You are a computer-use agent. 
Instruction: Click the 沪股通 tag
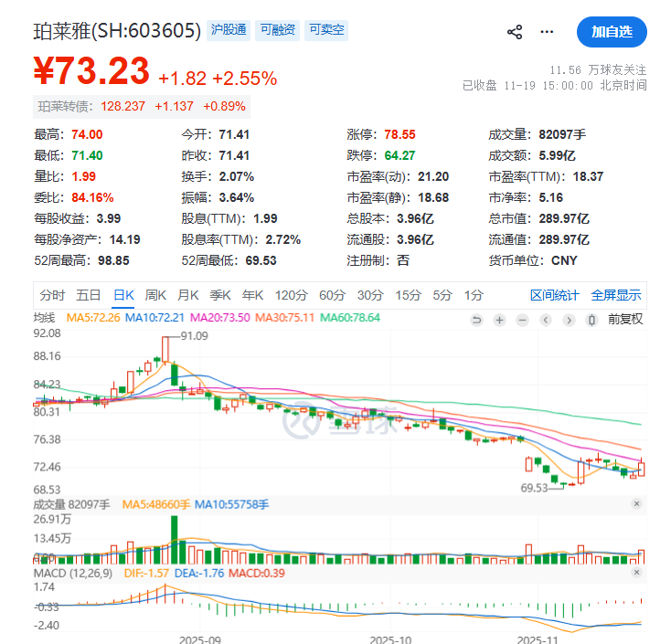(229, 30)
